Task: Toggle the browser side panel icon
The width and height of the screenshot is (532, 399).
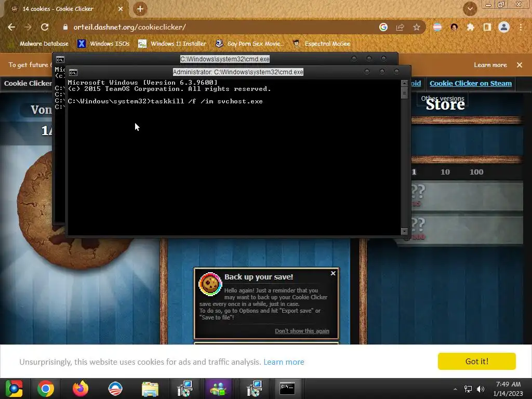Action: (x=487, y=27)
